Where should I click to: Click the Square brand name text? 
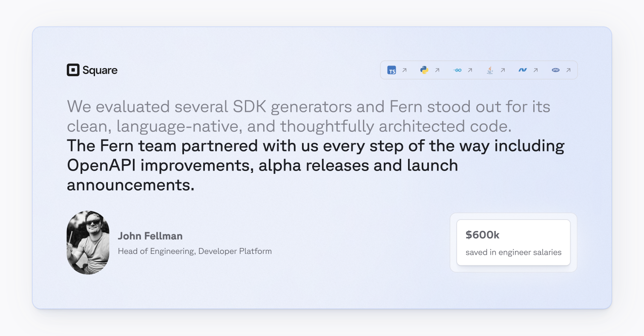click(x=100, y=70)
